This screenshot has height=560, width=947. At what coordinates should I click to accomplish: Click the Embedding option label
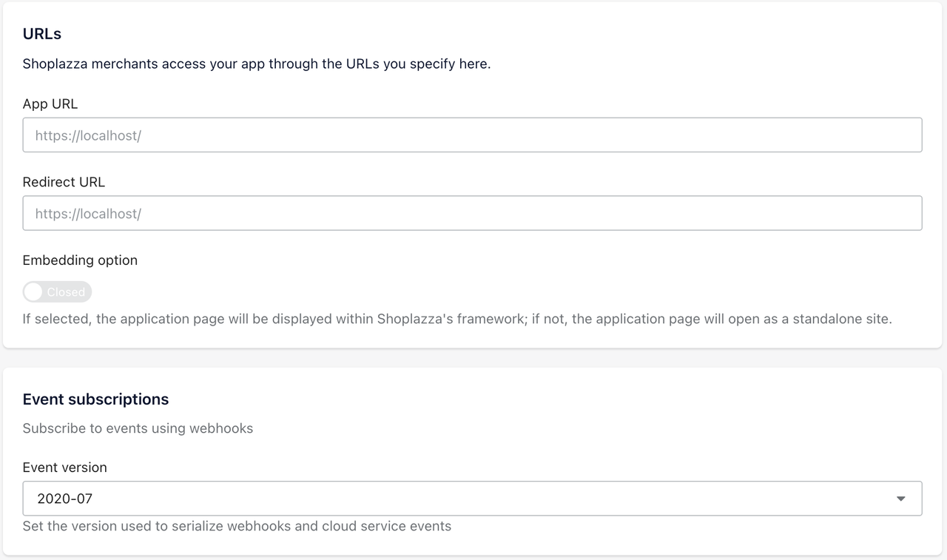80,260
